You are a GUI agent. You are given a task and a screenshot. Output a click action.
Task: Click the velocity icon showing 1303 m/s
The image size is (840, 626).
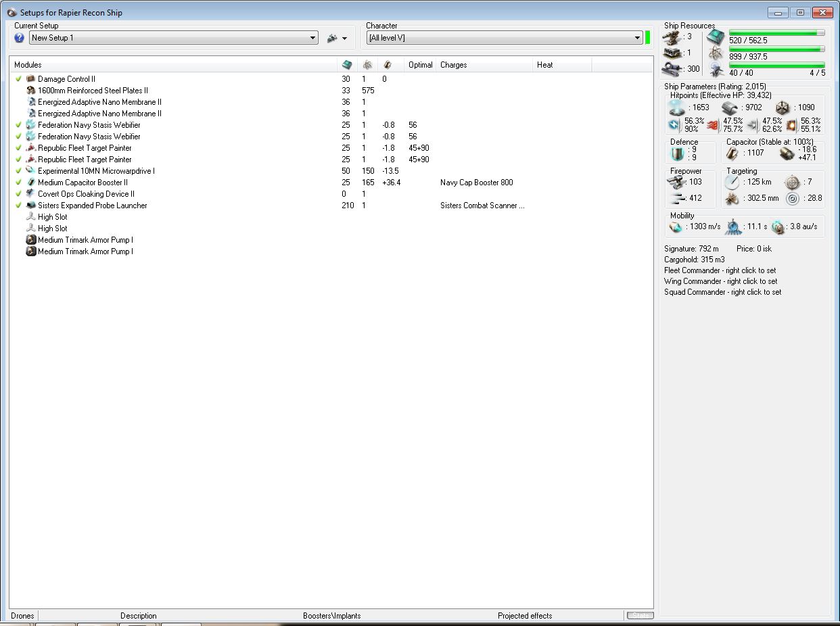point(676,227)
